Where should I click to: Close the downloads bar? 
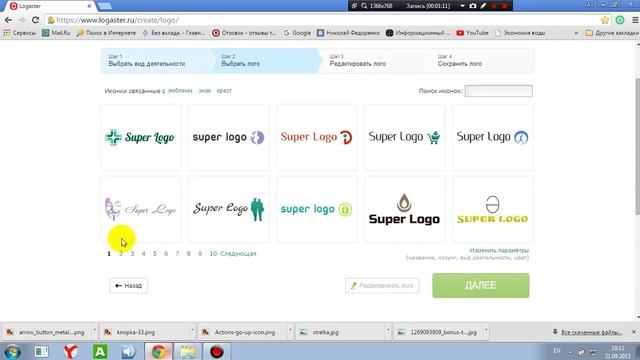click(x=634, y=332)
